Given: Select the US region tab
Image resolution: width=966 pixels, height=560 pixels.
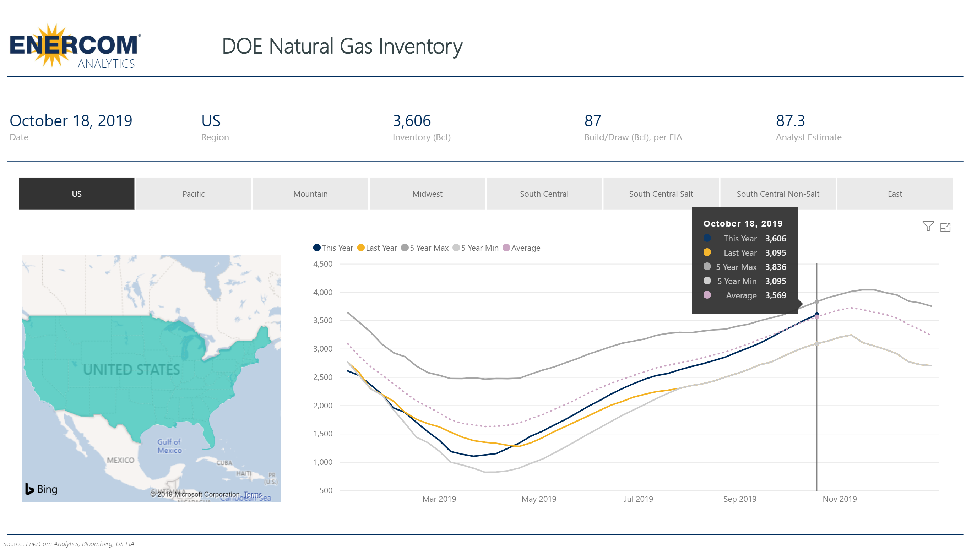Looking at the screenshot, I should 77,194.
